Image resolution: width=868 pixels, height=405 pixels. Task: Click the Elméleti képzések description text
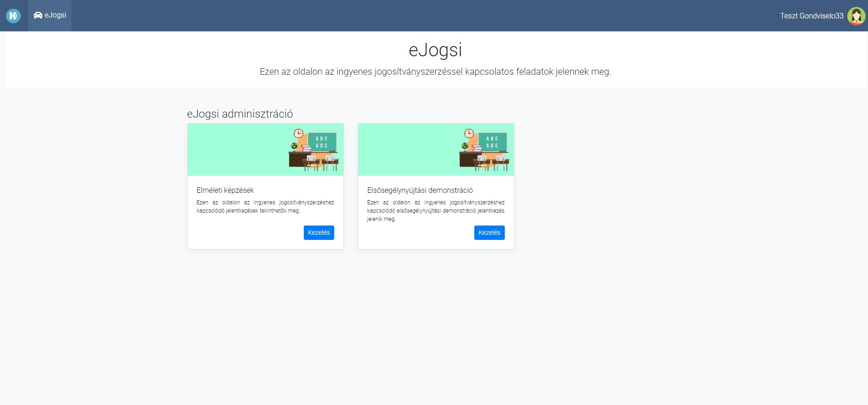point(265,207)
